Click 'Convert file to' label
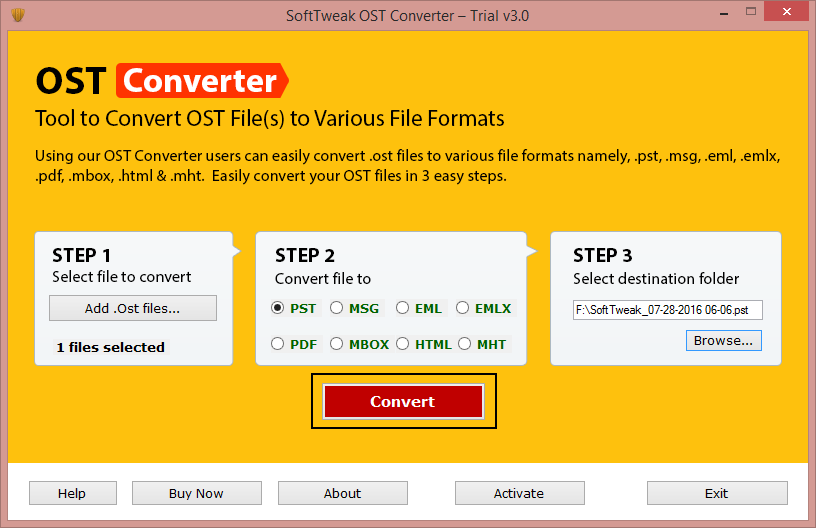The height and width of the screenshot is (528, 816). [x=323, y=279]
